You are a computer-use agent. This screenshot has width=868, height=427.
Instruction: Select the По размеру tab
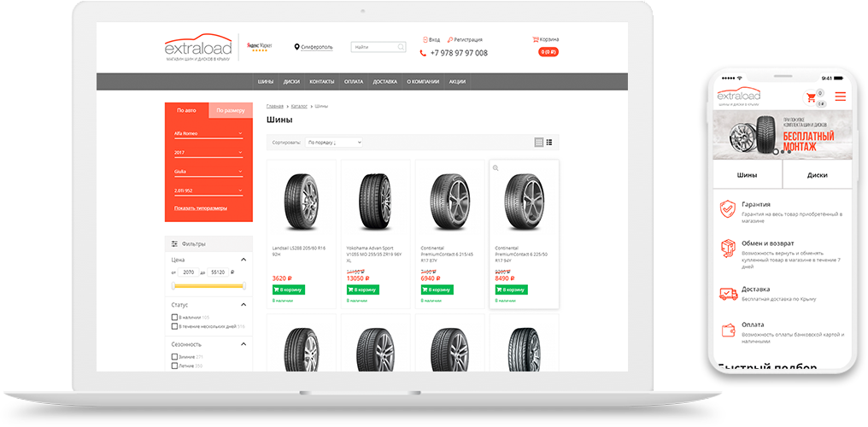pos(231,110)
